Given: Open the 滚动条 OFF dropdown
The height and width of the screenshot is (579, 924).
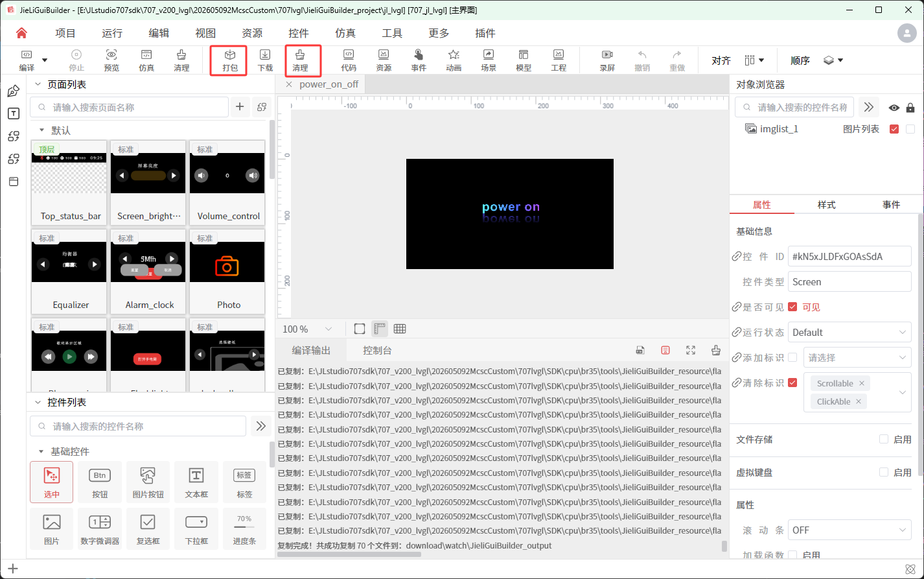Looking at the screenshot, I should coord(849,530).
